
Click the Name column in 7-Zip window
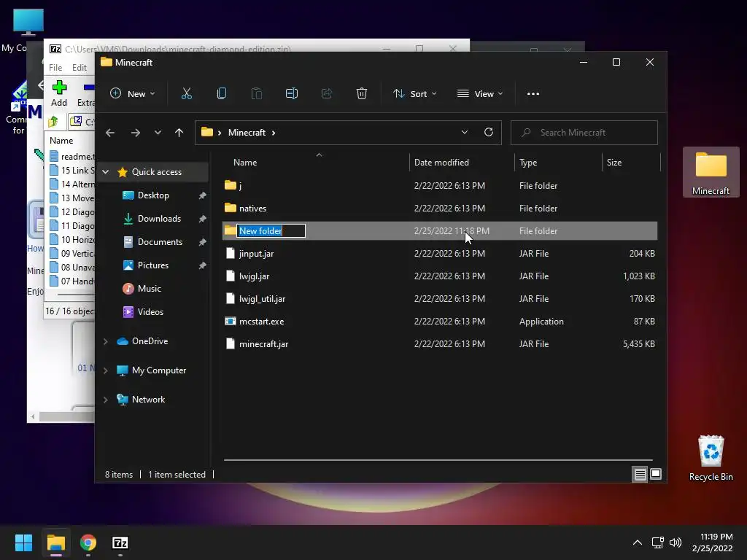coord(61,141)
